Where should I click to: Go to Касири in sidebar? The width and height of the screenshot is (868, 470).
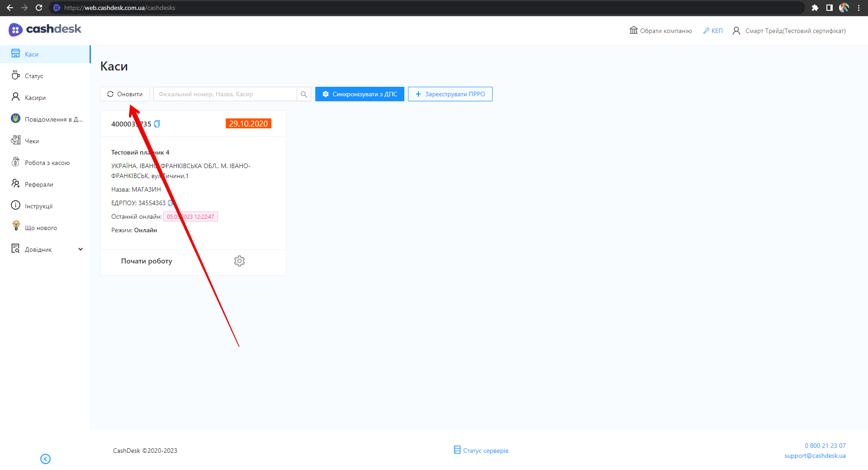tap(35, 98)
